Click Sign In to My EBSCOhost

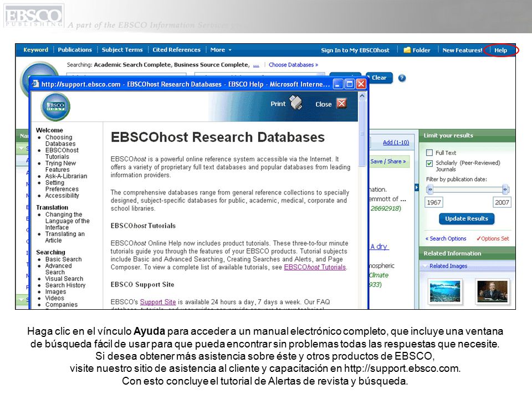[x=355, y=50]
